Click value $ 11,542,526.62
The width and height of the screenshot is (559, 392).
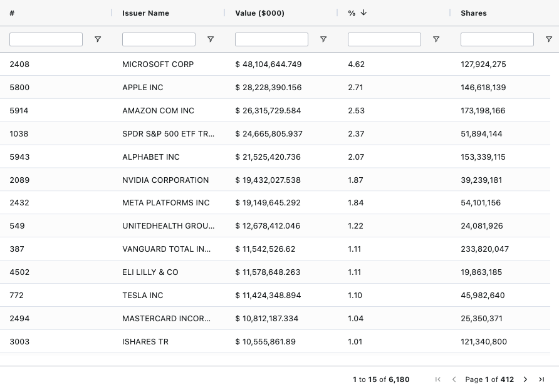click(265, 249)
